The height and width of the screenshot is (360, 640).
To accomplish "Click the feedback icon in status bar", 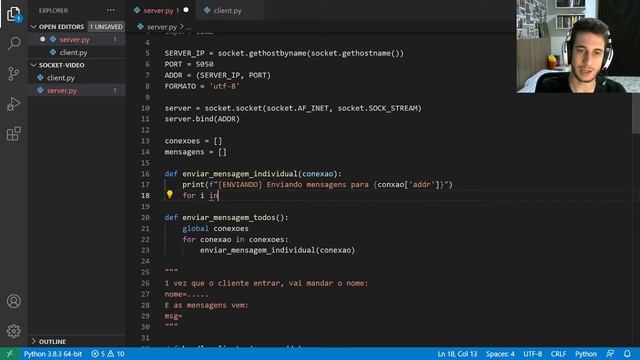I will click(610, 353).
